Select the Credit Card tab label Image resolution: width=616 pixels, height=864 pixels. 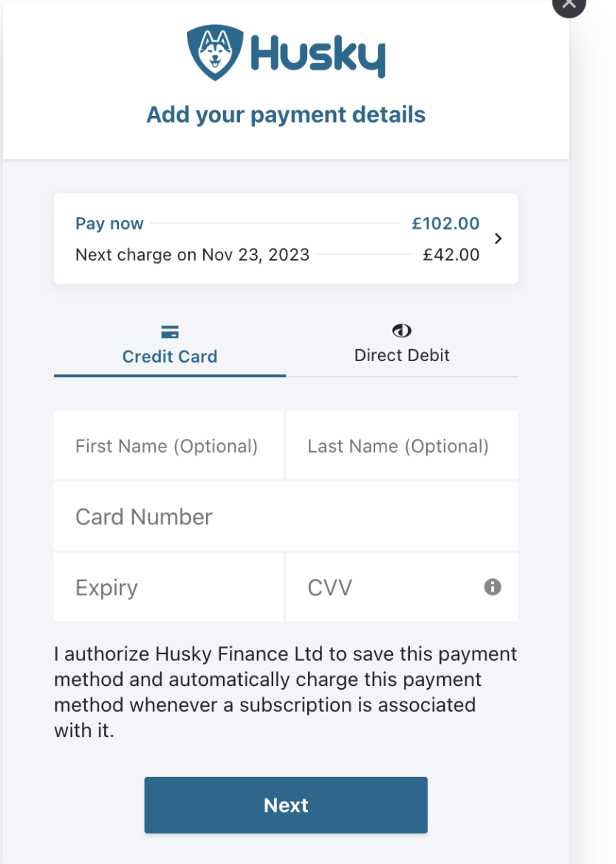(170, 357)
